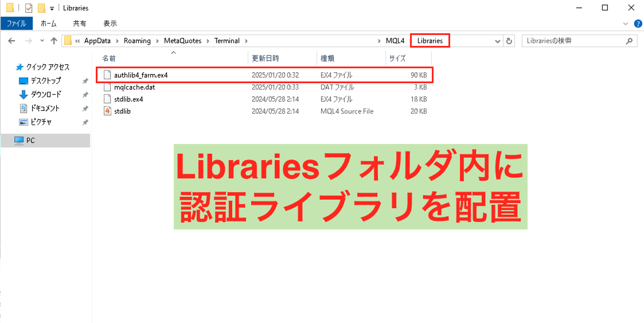Click the pin icon beside ダウンロード
Viewport: 644px width, 323px height.
[85, 95]
